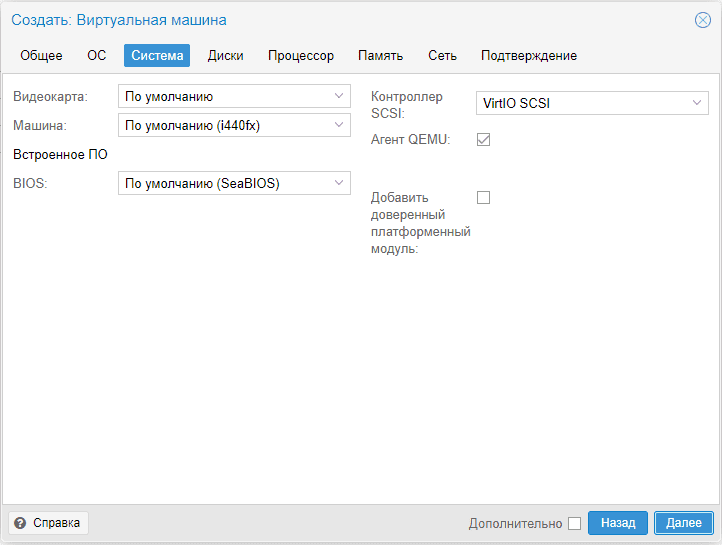Close the Create Virtual Machine dialog
722x545 pixels.
coord(702,20)
